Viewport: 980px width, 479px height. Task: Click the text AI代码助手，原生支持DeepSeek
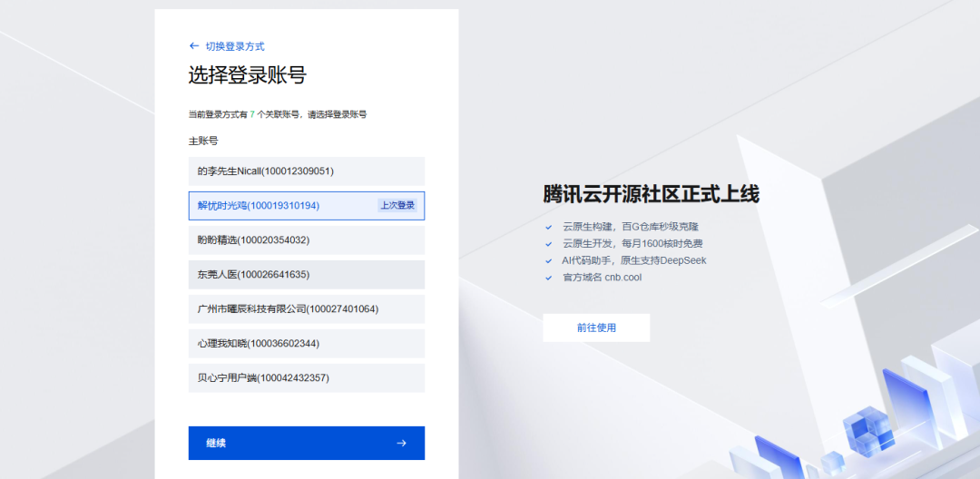634,260
